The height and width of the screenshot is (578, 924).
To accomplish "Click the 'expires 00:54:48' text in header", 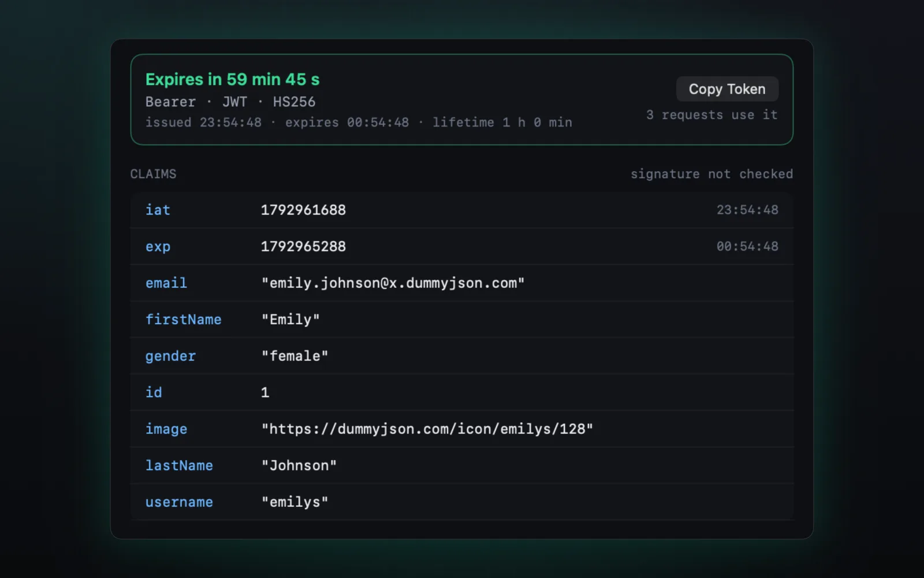I will pos(347,123).
